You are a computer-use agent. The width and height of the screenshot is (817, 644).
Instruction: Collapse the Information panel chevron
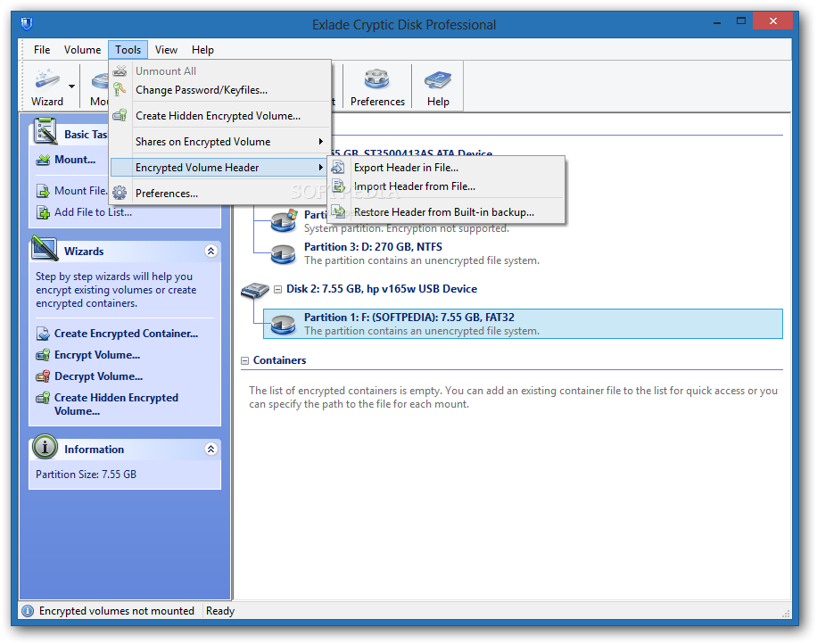coord(211,450)
